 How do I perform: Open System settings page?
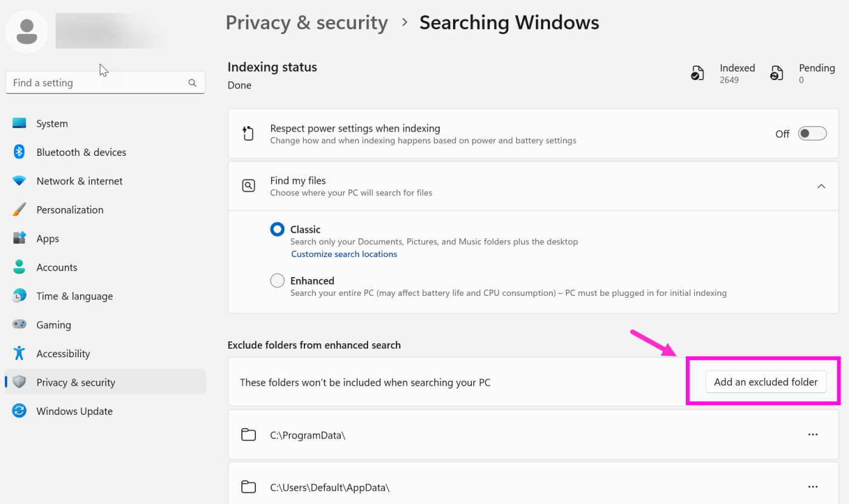coord(106,123)
